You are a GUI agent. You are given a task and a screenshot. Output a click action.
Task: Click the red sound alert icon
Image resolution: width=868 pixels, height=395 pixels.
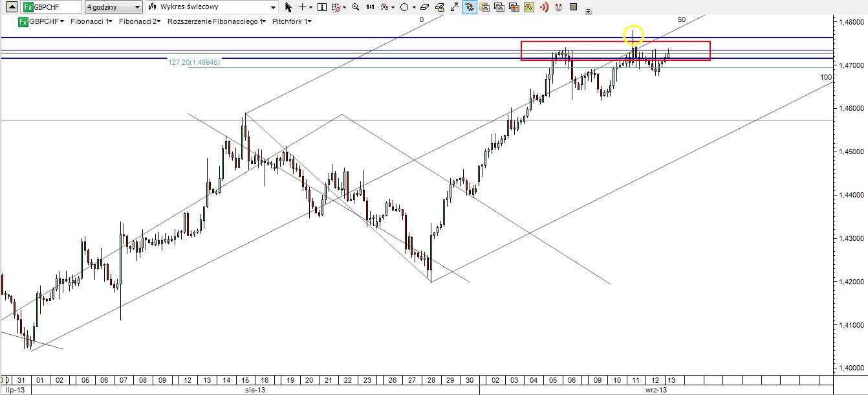tap(544, 7)
